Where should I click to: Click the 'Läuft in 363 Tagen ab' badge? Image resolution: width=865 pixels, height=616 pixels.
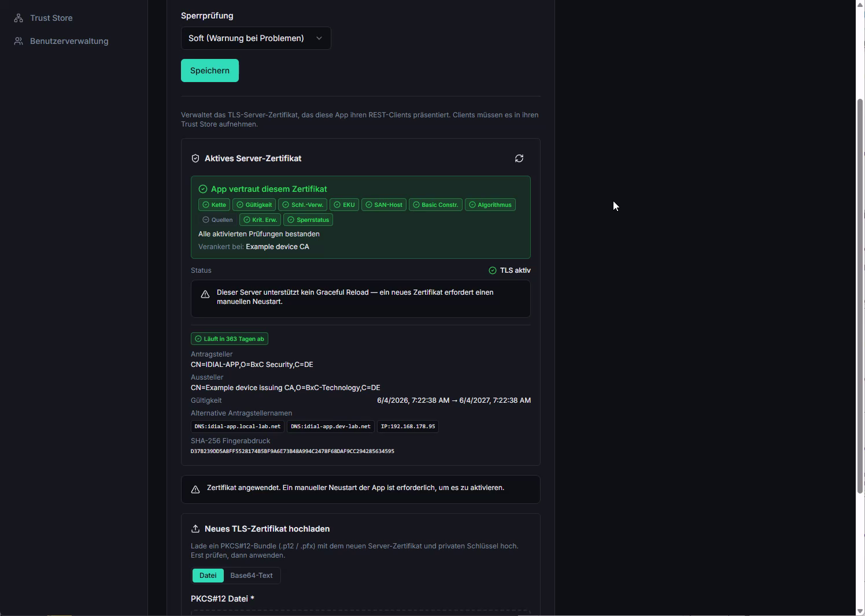230,339
